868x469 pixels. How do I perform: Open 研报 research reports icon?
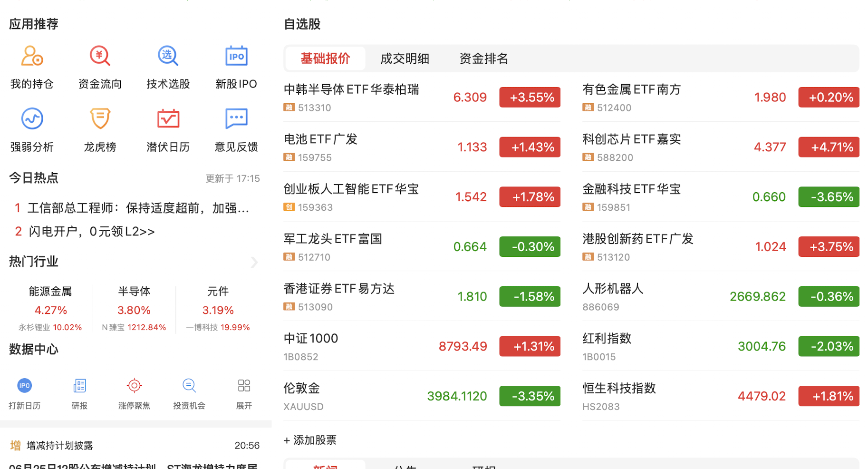[x=79, y=385]
